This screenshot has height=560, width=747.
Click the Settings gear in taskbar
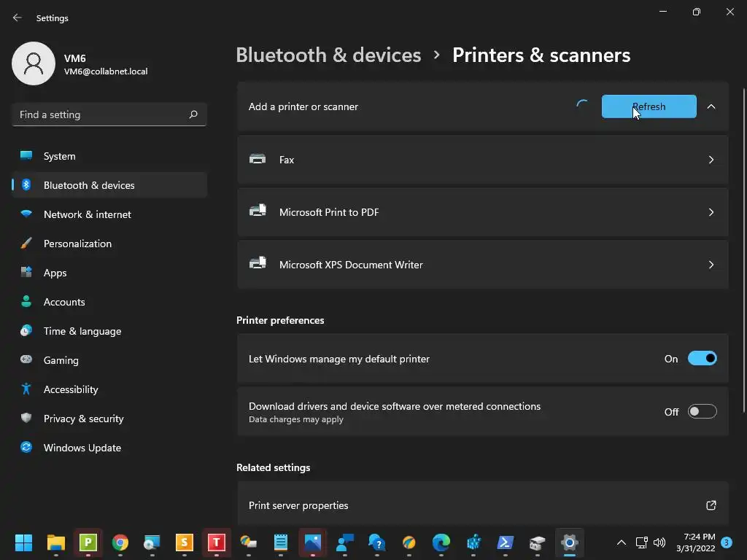coord(569,542)
